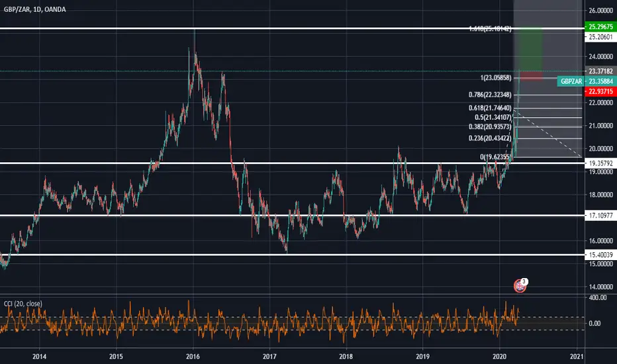Click the 2019 time axis label
617x364 pixels.
(422, 357)
